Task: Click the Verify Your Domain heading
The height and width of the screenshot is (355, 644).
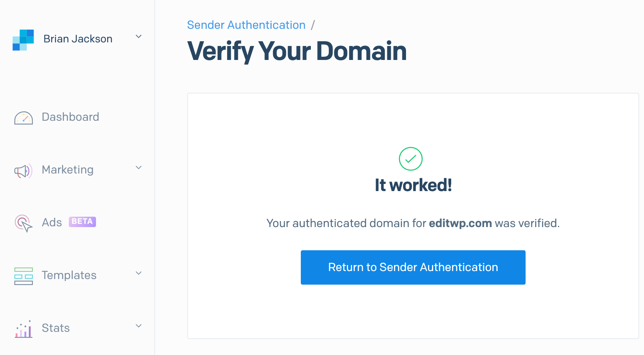Action: pos(297,51)
